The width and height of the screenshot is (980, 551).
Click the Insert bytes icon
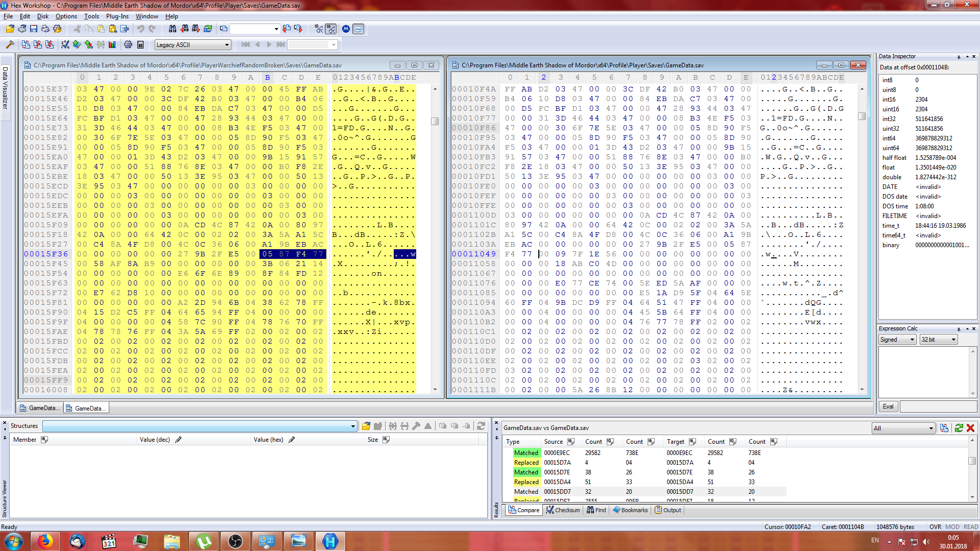pyautogui.click(x=124, y=29)
